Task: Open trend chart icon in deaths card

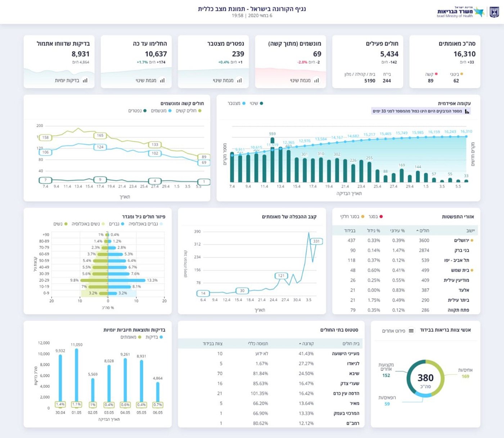Action: 239,81
